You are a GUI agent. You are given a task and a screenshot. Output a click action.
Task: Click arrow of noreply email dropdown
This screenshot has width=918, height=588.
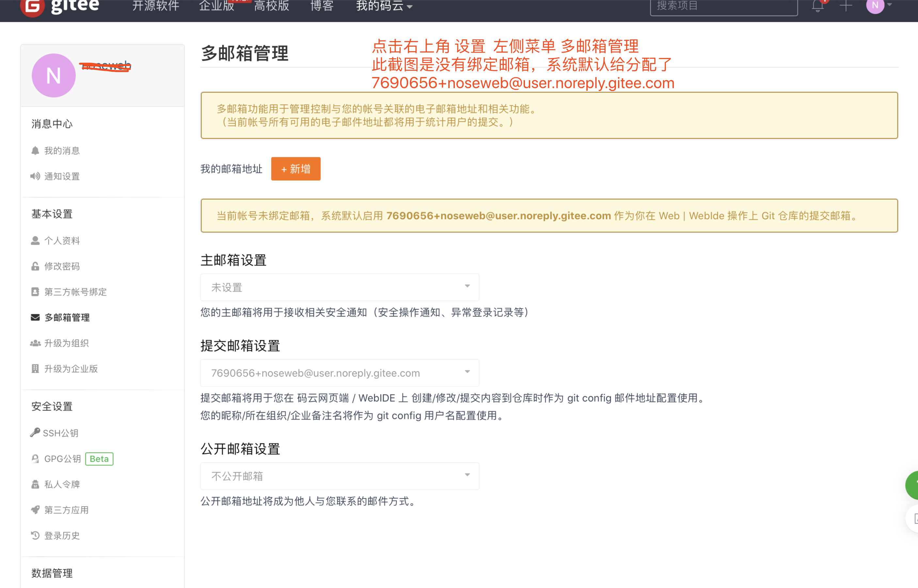pyautogui.click(x=467, y=372)
